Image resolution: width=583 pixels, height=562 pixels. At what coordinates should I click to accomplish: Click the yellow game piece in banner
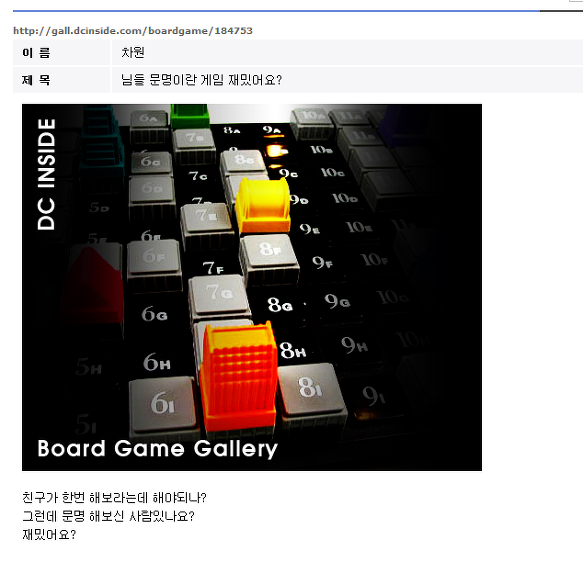(263, 205)
